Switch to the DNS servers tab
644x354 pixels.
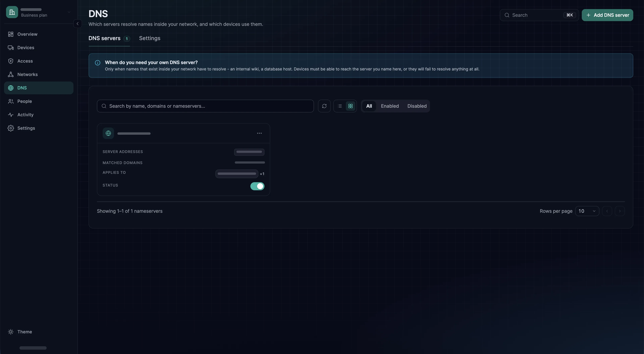tap(109, 38)
